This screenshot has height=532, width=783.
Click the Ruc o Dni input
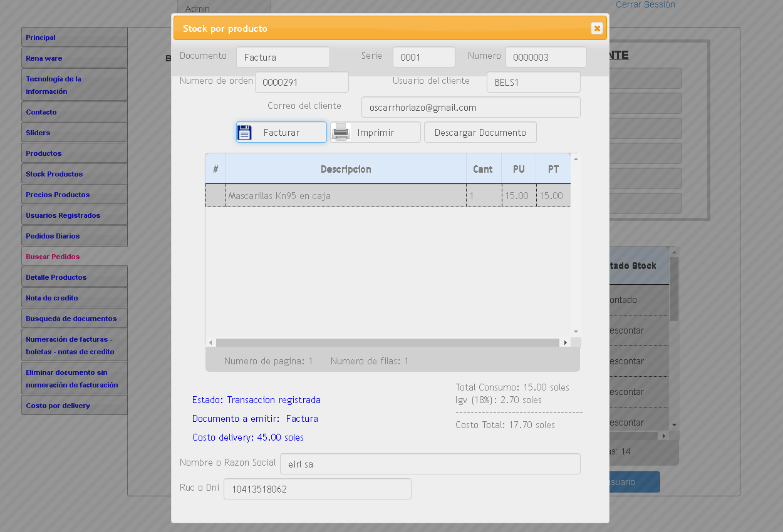tap(317, 489)
